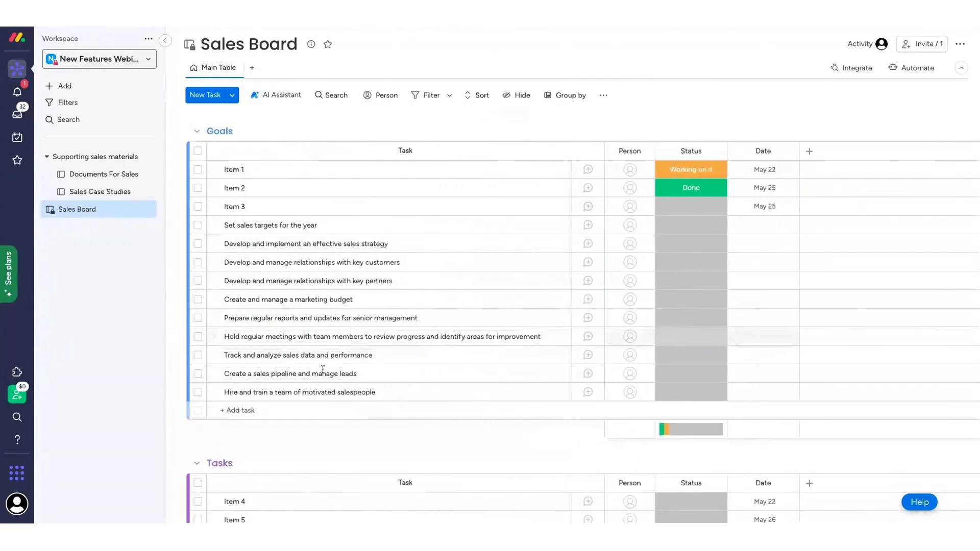This screenshot has height=551, width=980.
Task: Open notifications bell in left rail
Action: (x=17, y=92)
